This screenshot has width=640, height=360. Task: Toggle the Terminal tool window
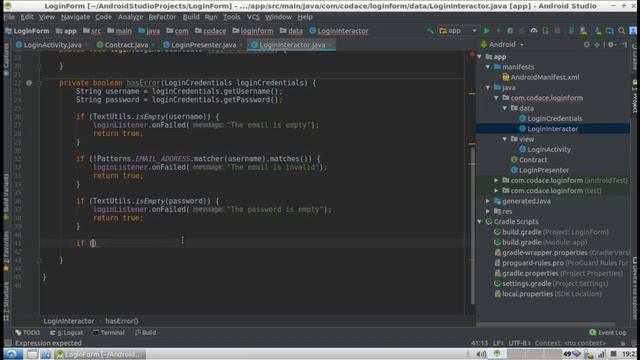coord(109,333)
